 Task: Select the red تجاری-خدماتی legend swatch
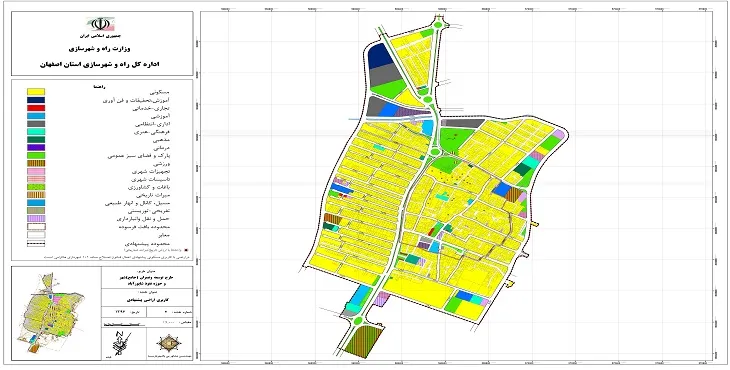pos(36,108)
